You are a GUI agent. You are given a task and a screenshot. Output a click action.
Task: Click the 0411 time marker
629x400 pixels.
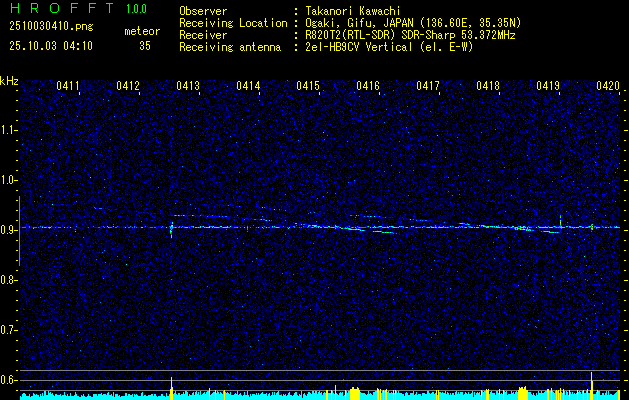68,87
